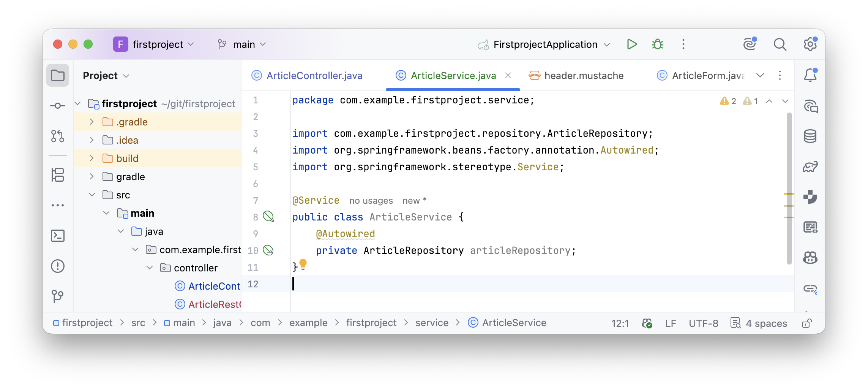This screenshot has height=390, width=868.
Task: Open the tool window with small arrow at bottom right
Action: point(810,289)
